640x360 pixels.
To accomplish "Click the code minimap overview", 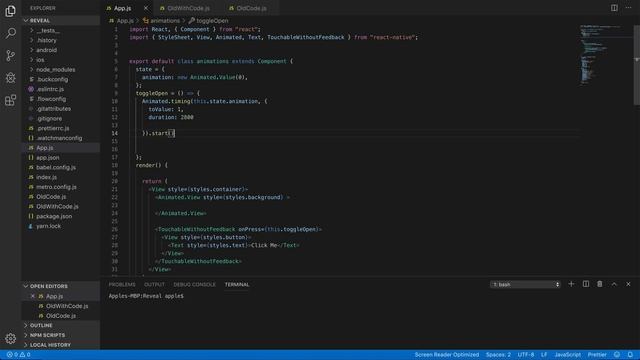I will [606, 55].
